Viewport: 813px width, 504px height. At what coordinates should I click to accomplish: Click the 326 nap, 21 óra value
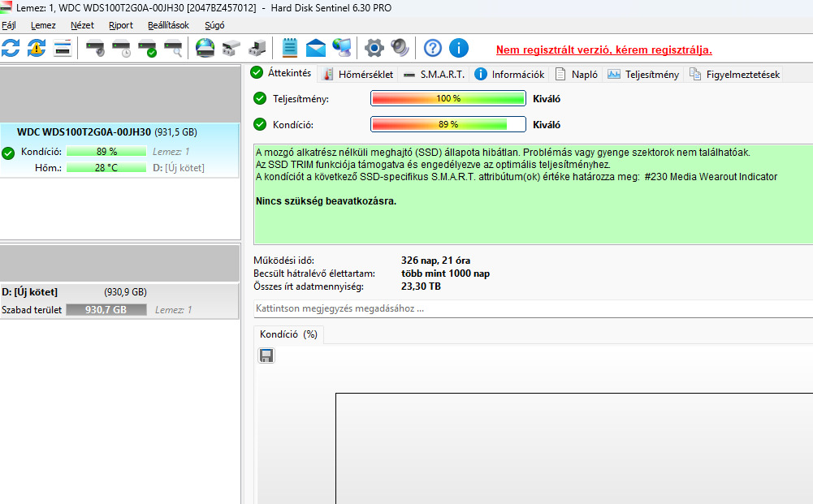tap(435, 261)
